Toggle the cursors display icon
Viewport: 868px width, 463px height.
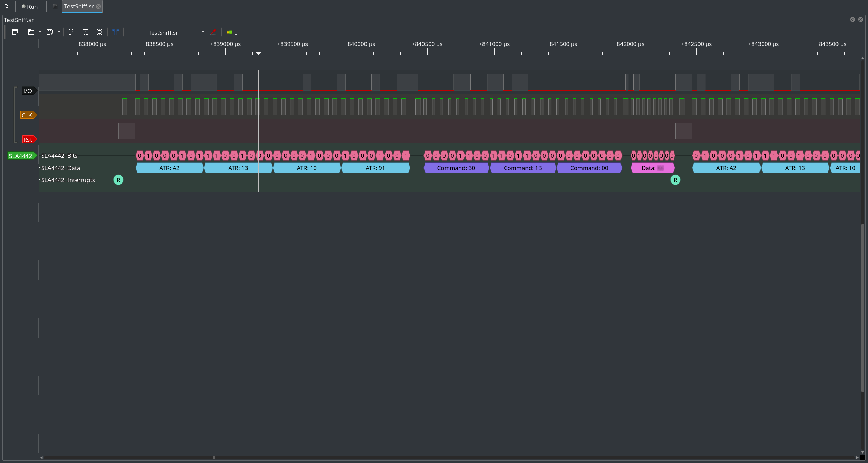pyautogui.click(x=116, y=32)
